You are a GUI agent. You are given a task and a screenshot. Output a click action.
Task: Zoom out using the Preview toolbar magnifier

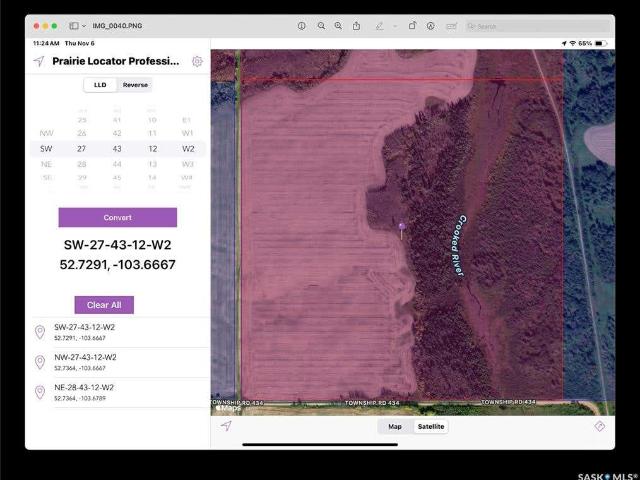(x=321, y=25)
